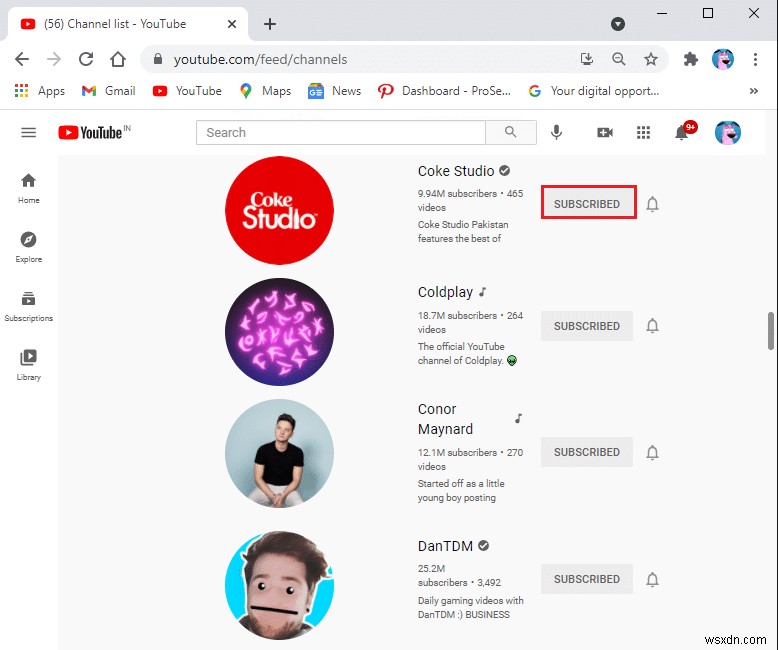Click the Coldplay channel avatar
The width and height of the screenshot is (778, 650).
(279, 332)
